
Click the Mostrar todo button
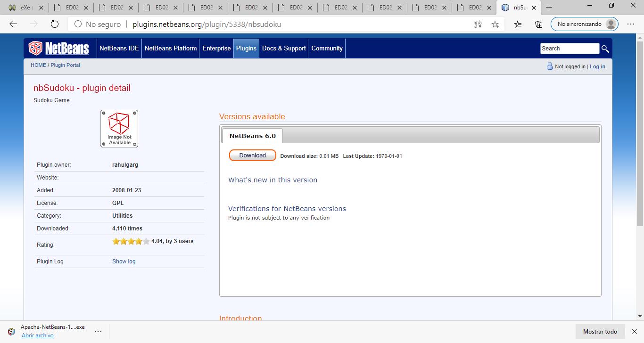(600, 332)
